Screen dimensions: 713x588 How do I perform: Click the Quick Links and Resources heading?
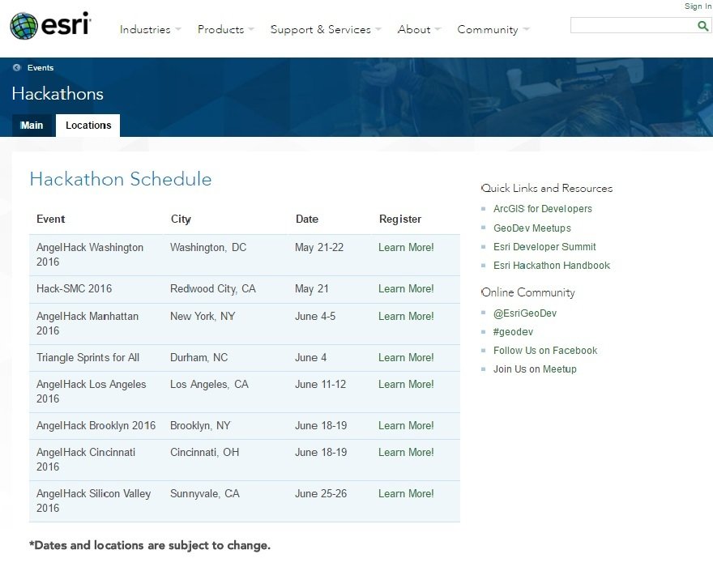click(x=547, y=189)
